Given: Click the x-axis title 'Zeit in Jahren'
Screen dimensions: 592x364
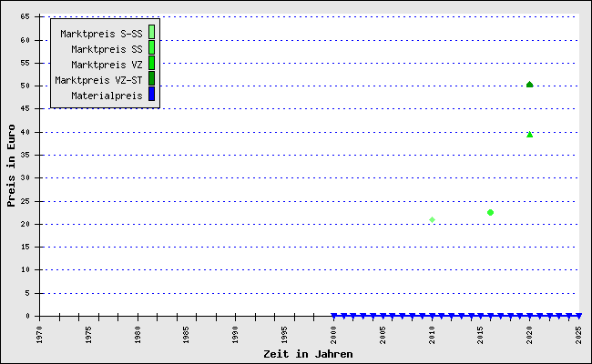Looking at the screenshot, I should (x=308, y=354).
